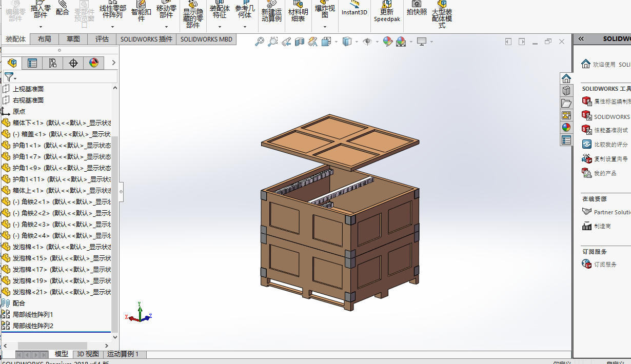
Task: Switch to 评估 ribbon tab
Action: click(102, 39)
